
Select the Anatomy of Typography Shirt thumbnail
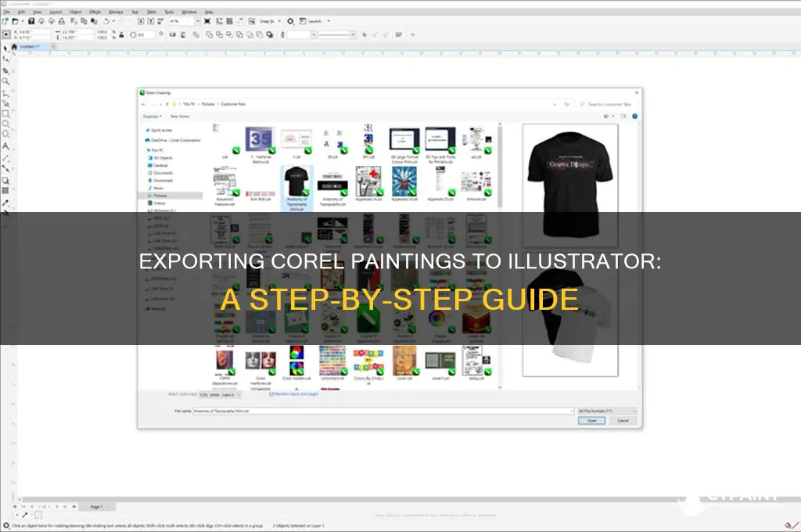(296, 188)
